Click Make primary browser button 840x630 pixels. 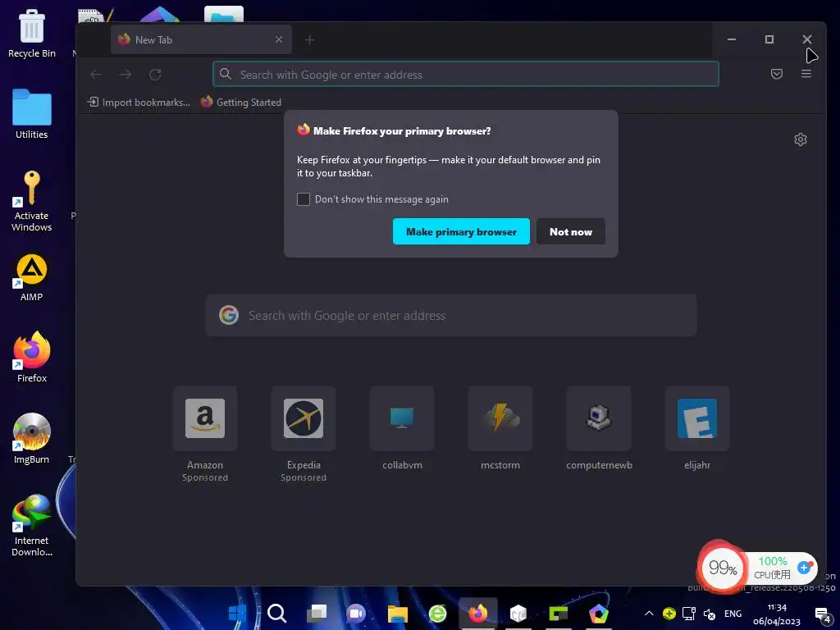coord(461,231)
